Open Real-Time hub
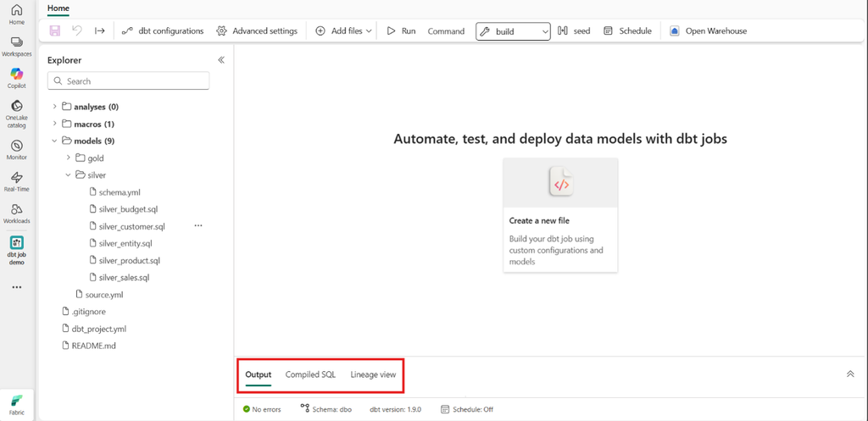Viewport: 868px width, 421px height. coord(17,181)
